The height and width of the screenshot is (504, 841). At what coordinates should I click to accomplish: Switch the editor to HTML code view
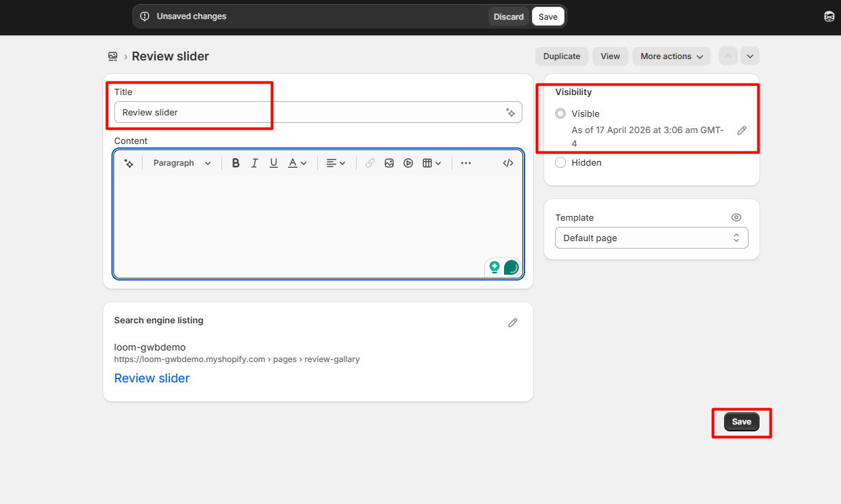point(507,163)
